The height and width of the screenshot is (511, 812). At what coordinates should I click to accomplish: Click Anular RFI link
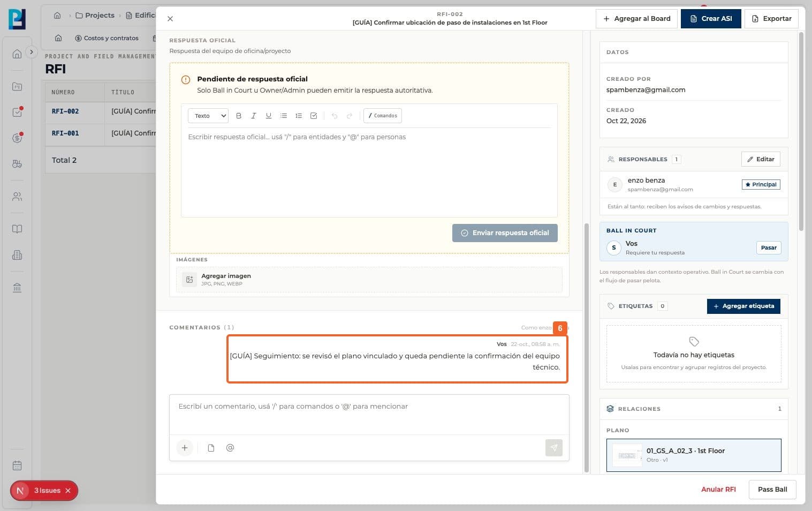[x=718, y=489]
